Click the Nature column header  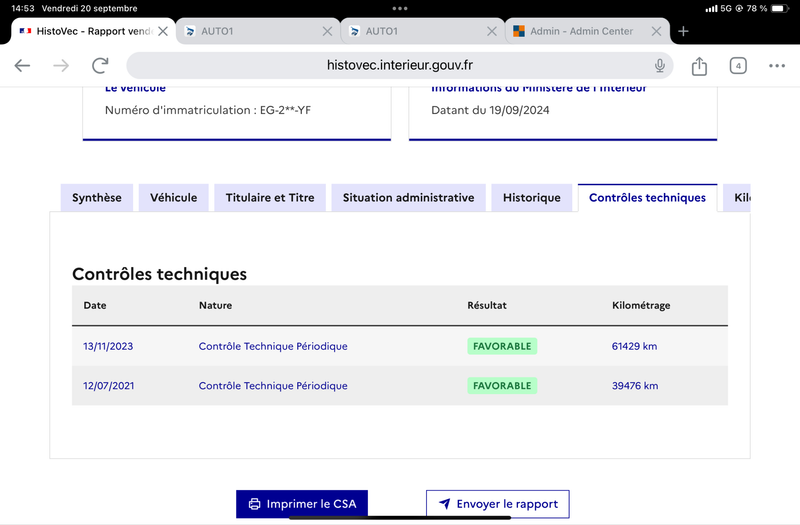[215, 305]
